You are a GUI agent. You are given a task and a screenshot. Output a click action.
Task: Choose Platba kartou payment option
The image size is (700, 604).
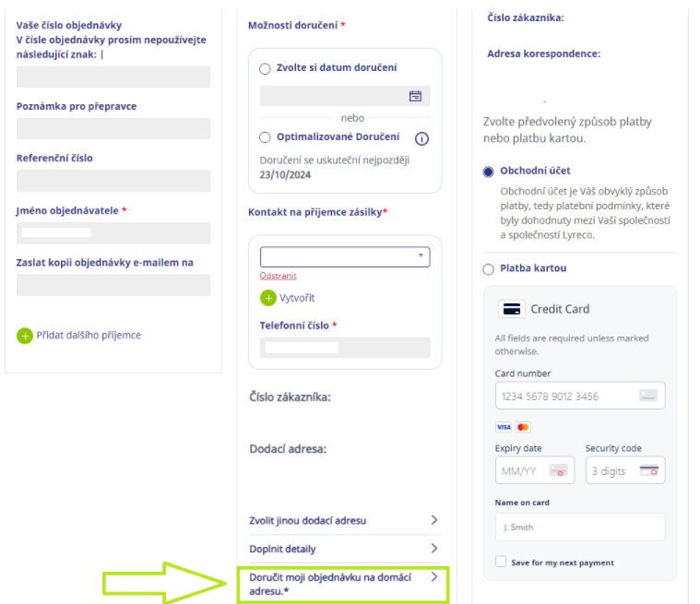489,269
